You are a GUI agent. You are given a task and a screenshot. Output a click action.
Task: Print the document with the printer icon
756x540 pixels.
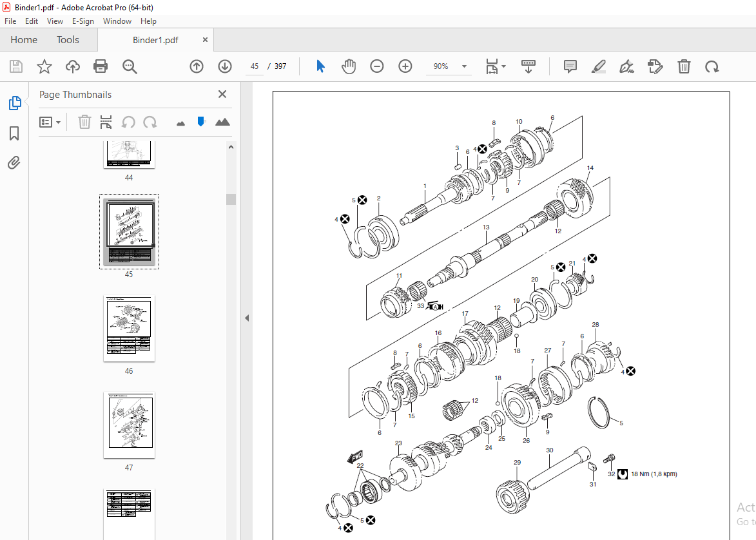tap(101, 66)
